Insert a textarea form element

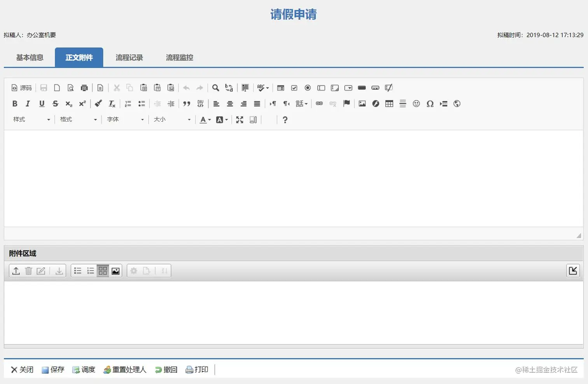click(x=335, y=88)
